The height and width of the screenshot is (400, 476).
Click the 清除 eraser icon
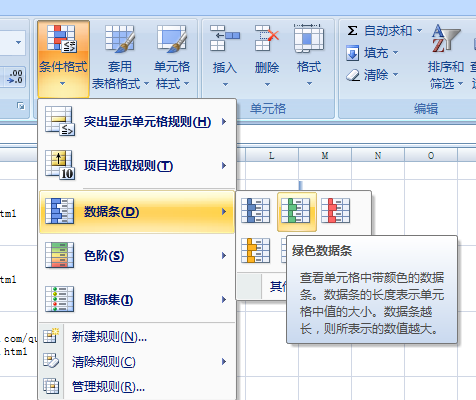tap(353, 75)
